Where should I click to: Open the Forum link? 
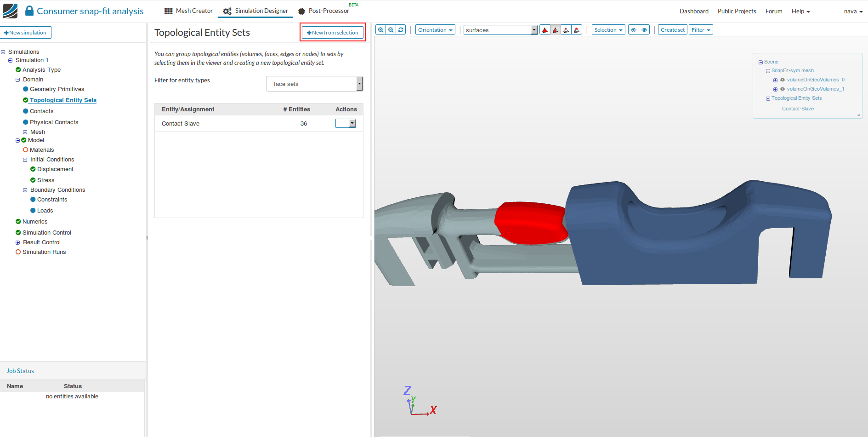pos(774,11)
